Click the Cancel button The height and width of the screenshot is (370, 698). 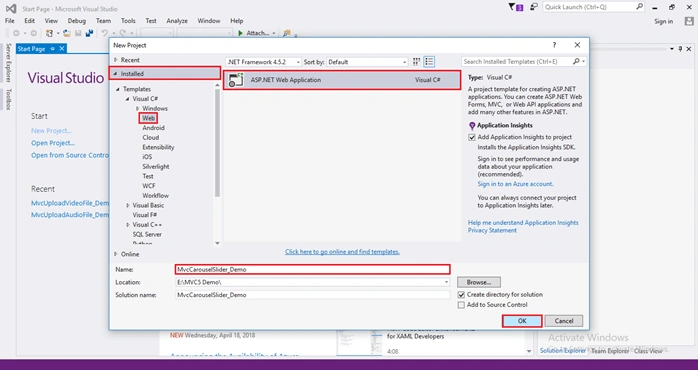click(x=564, y=321)
